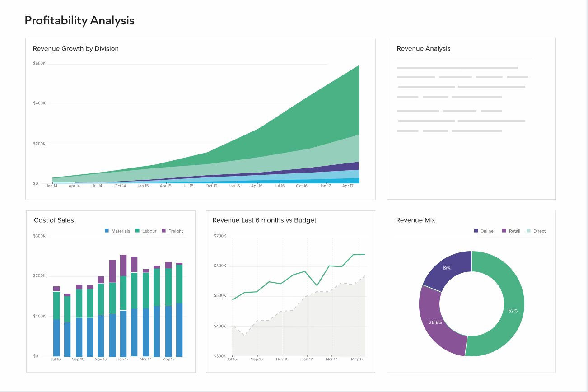Click the Profitability Analysis page heading

pyautogui.click(x=79, y=20)
